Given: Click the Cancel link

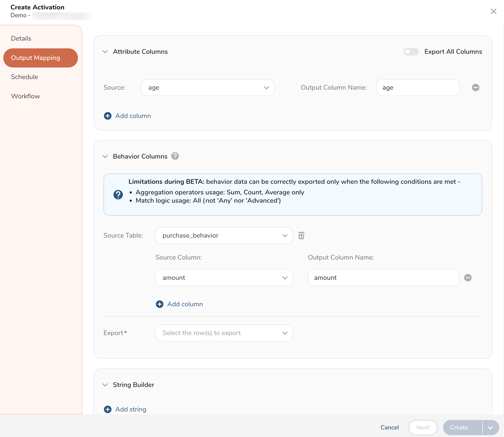Looking at the screenshot, I should pyautogui.click(x=389, y=428).
